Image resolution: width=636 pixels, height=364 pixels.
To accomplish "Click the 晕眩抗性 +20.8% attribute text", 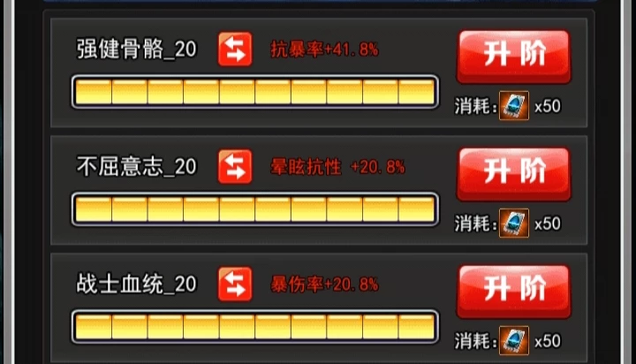I will tap(337, 167).
